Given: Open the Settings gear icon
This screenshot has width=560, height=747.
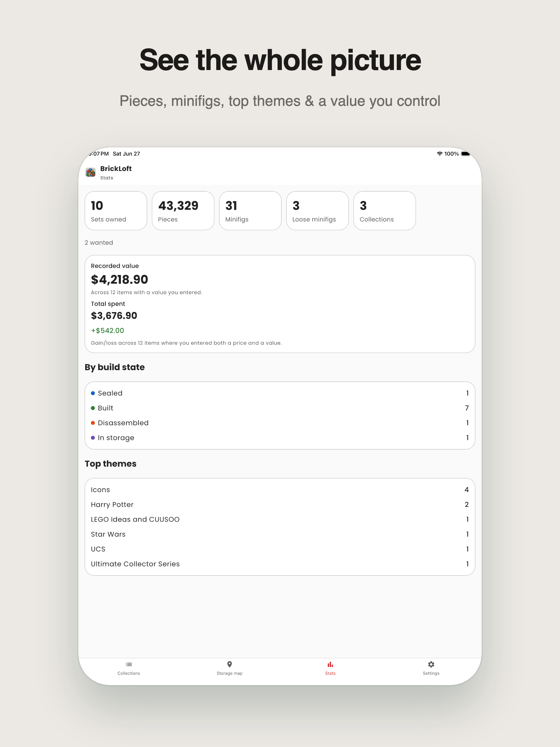Looking at the screenshot, I should point(431,664).
